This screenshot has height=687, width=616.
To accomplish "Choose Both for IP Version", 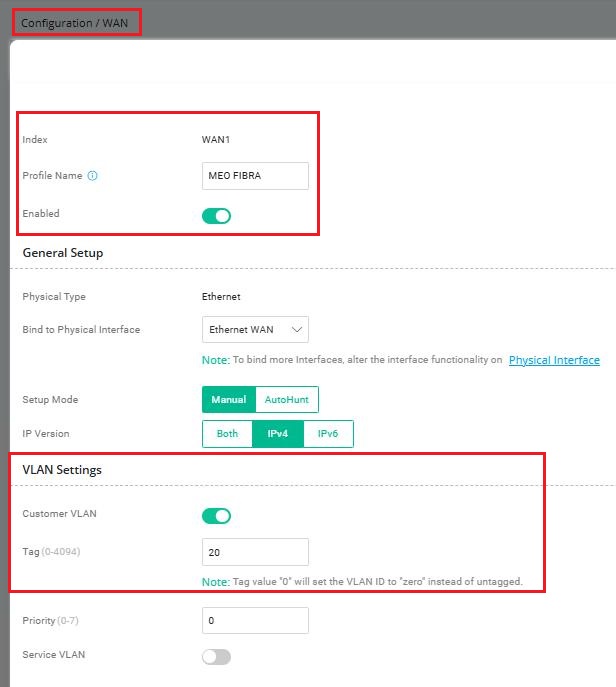I will 227,434.
